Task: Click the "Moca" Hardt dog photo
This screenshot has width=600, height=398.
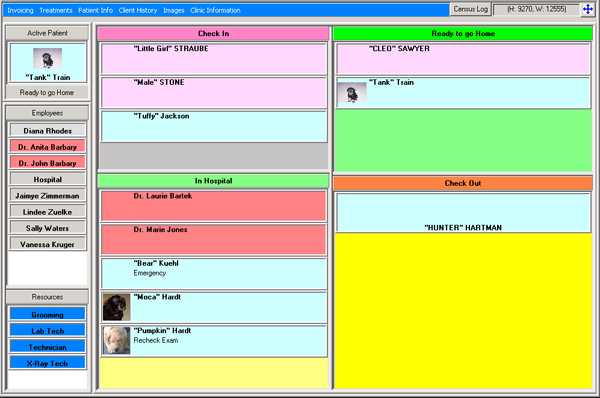Action: coord(117,307)
